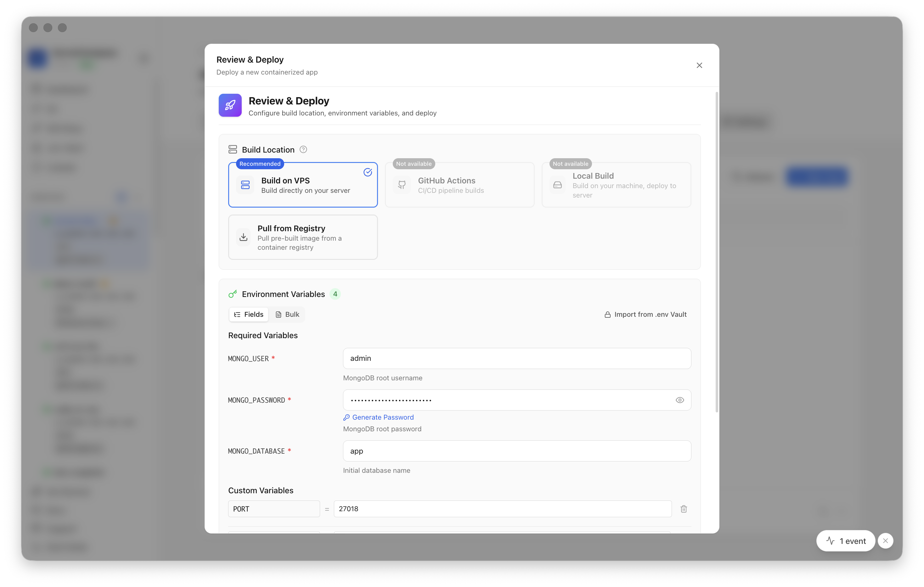Screen dimensions: 924x587
Task: Open Import from .env Vault
Action: (645, 315)
